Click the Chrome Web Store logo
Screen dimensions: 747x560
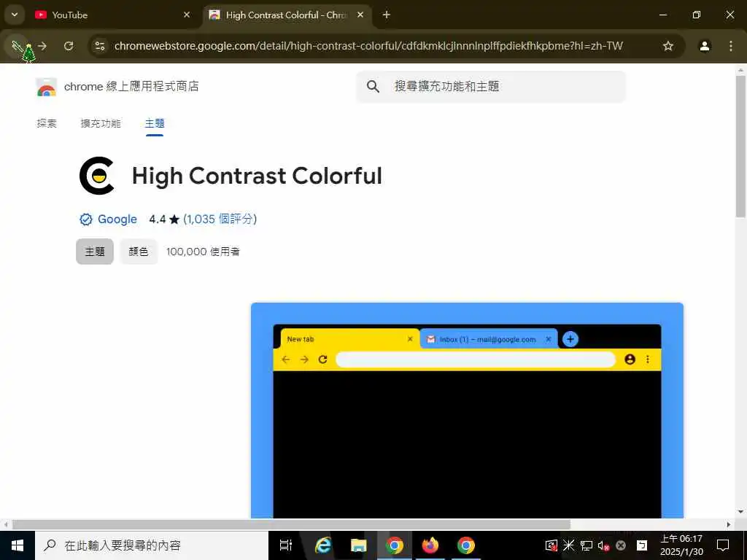(x=46, y=87)
